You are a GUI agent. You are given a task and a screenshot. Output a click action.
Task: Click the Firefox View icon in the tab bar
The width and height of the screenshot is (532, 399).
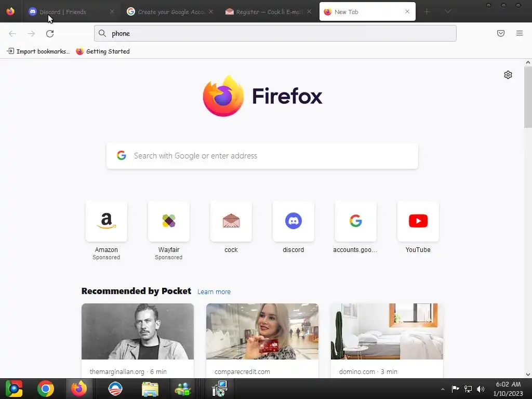[10, 11]
